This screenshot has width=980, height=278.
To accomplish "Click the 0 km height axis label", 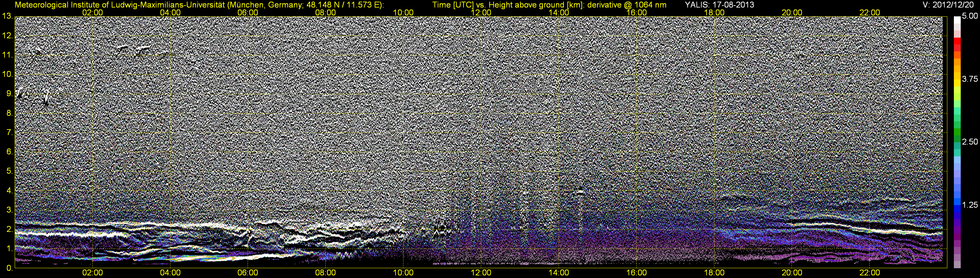I will coord(9,268).
